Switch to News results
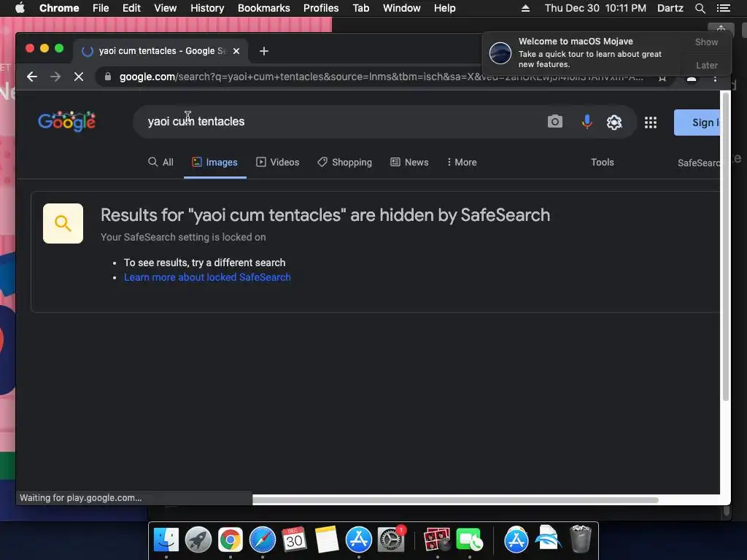The width and height of the screenshot is (747, 560). 409,163
